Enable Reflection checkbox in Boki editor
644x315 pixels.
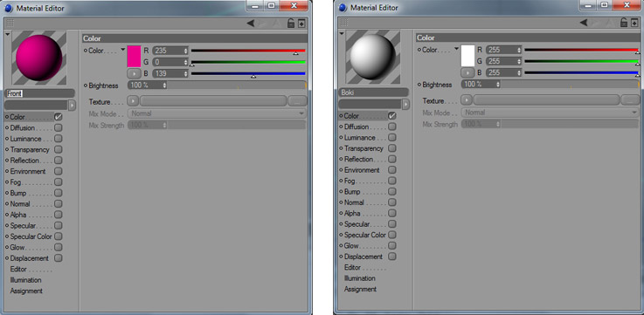392,159
